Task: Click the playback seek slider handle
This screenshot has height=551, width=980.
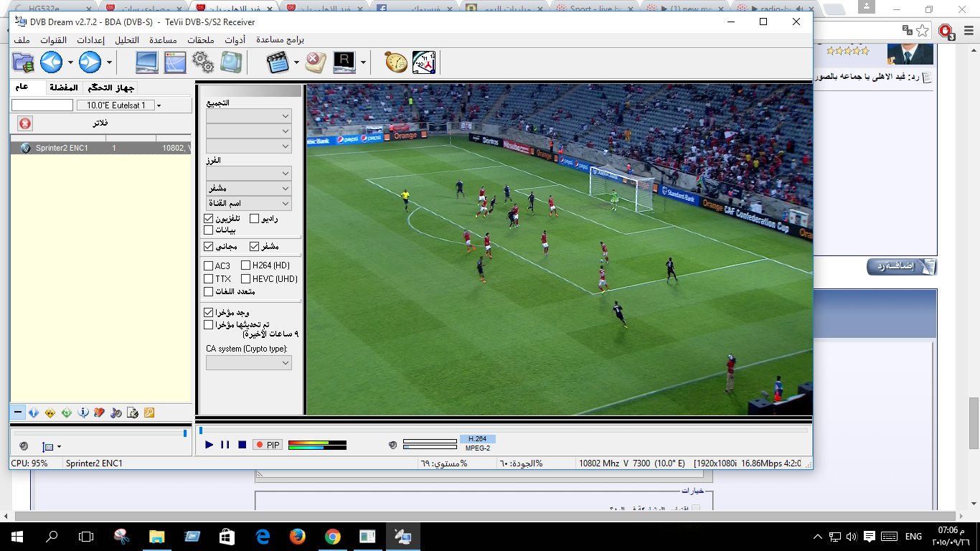Action: [x=201, y=430]
